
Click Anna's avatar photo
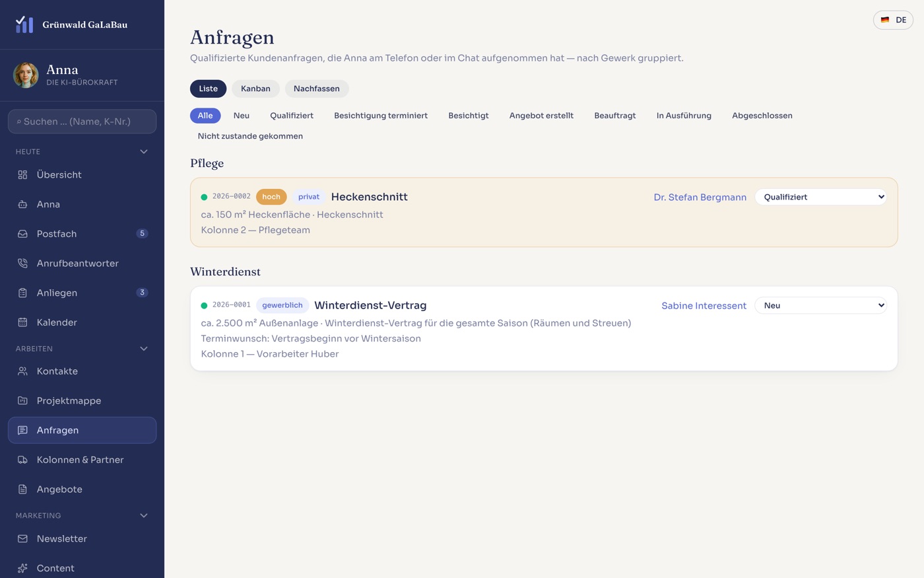click(26, 75)
